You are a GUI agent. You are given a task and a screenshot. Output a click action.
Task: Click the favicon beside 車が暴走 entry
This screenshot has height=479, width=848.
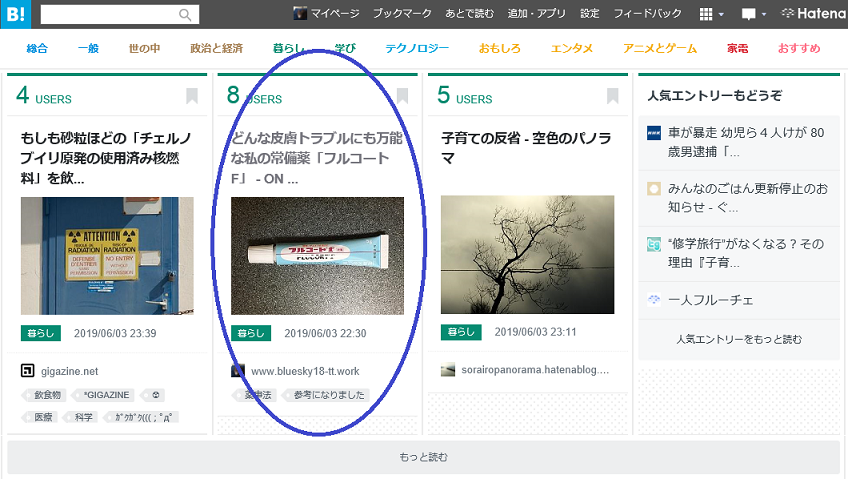654,133
